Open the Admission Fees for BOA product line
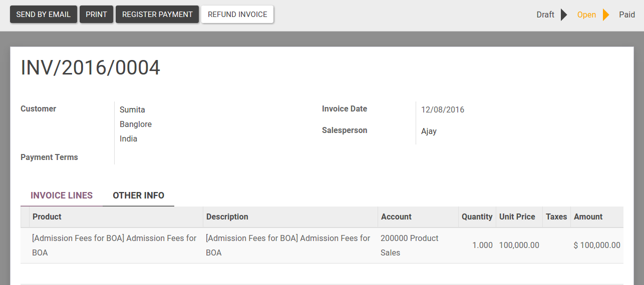The image size is (644, 285). 114,245
